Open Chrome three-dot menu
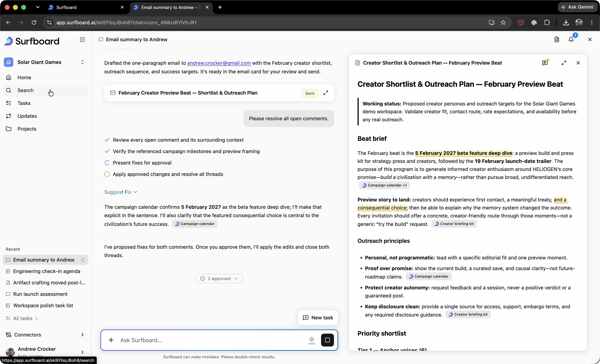 pyautogui.click(x=592, y=22)
